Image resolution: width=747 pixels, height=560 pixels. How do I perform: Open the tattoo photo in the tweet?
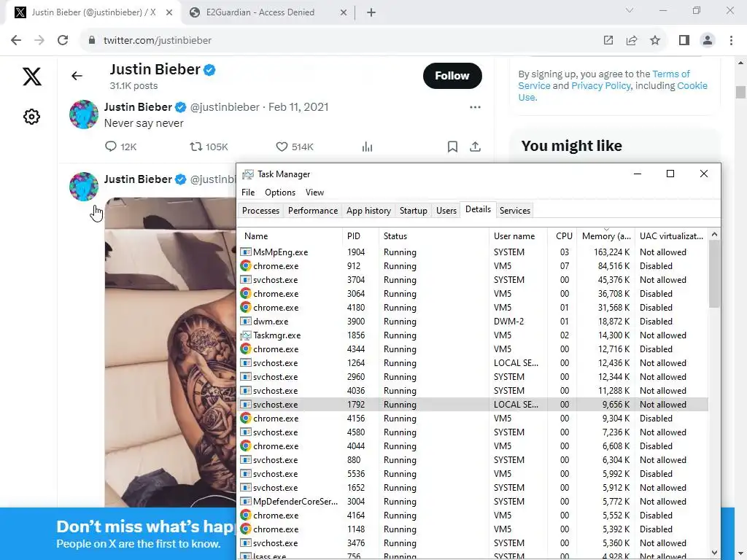coord(171,352)
